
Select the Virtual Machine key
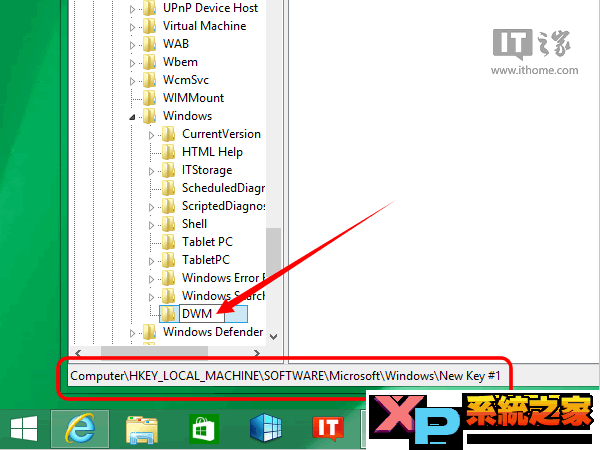point(204,26)
